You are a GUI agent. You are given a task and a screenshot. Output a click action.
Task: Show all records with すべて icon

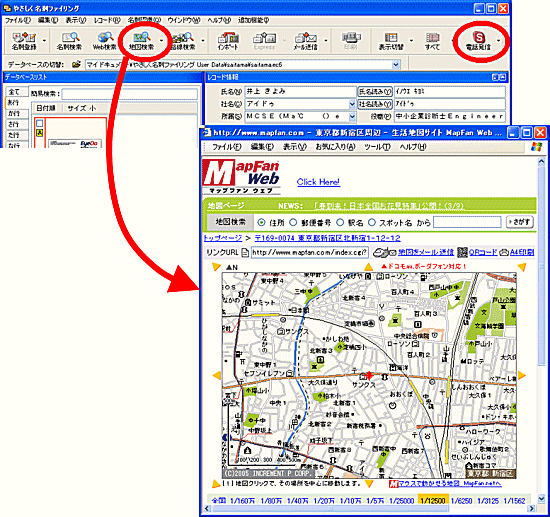click(x=432, y=41)
